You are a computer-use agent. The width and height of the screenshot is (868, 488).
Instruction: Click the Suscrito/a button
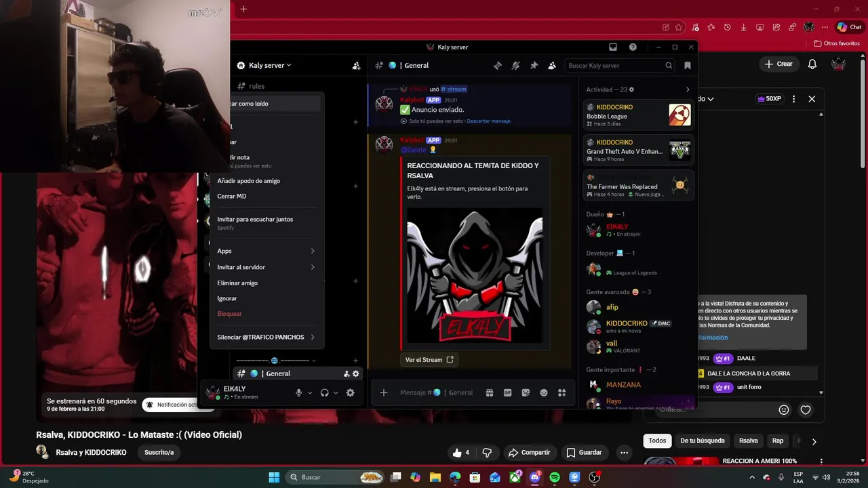(x=159, y=452)
